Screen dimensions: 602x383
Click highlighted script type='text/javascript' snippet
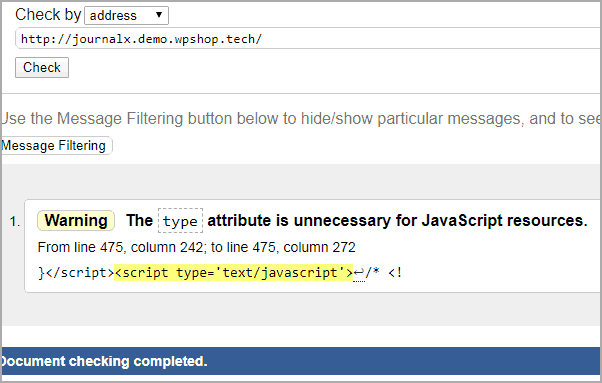click(233, 273)
